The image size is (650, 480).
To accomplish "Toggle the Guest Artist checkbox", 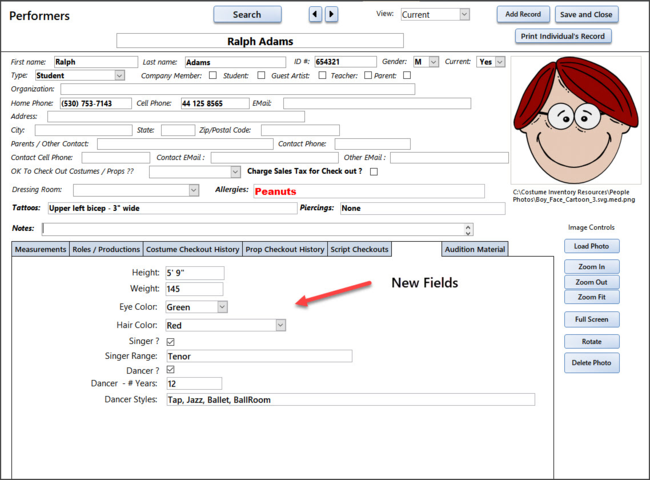I will (x=322, y=75).
